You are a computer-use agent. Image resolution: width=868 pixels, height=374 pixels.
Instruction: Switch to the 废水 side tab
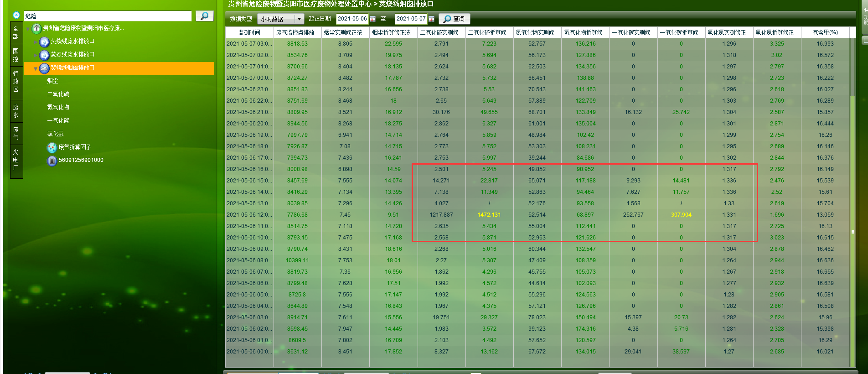(16, 111)
